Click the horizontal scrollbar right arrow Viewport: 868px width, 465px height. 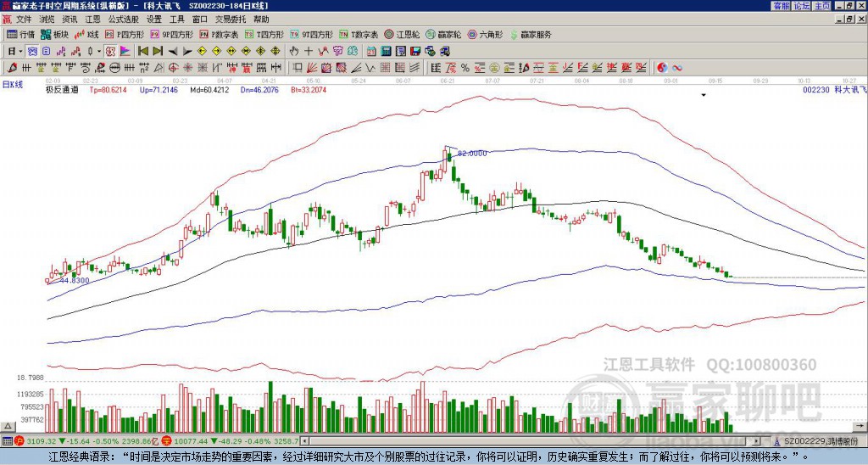click(756, 441)
